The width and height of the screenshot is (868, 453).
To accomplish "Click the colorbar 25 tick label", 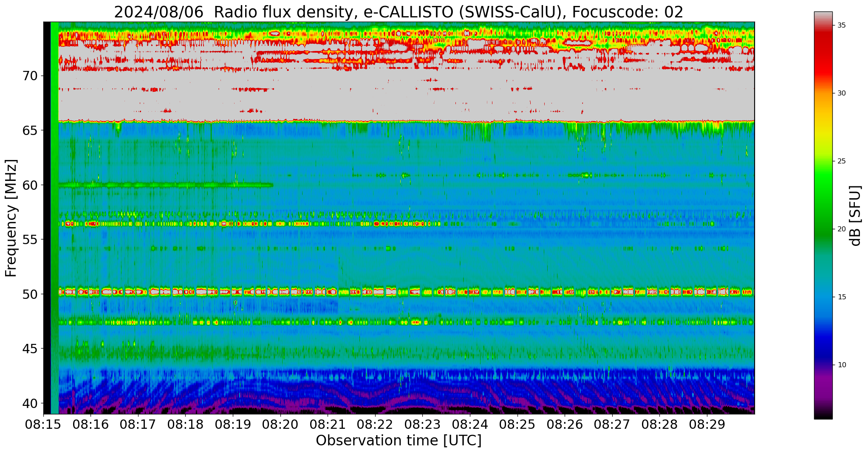I will pyautogui.click(x=841, y=161).
